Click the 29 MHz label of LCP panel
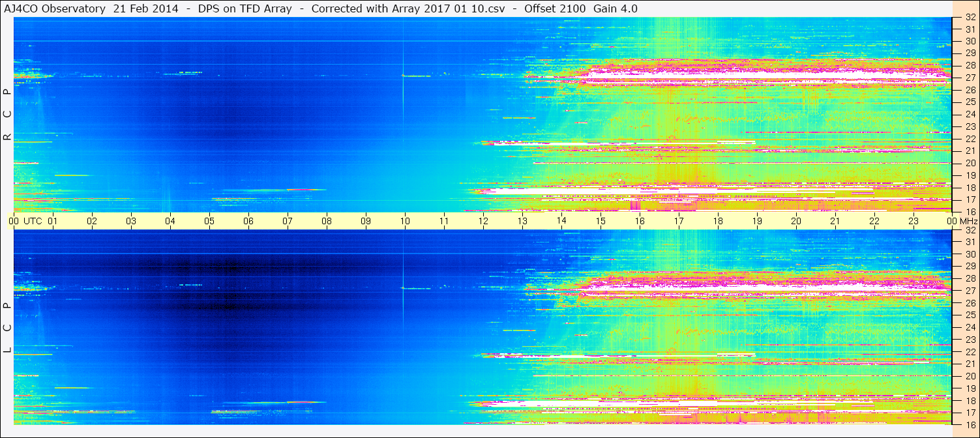The image size is (980, 438). 970,267
